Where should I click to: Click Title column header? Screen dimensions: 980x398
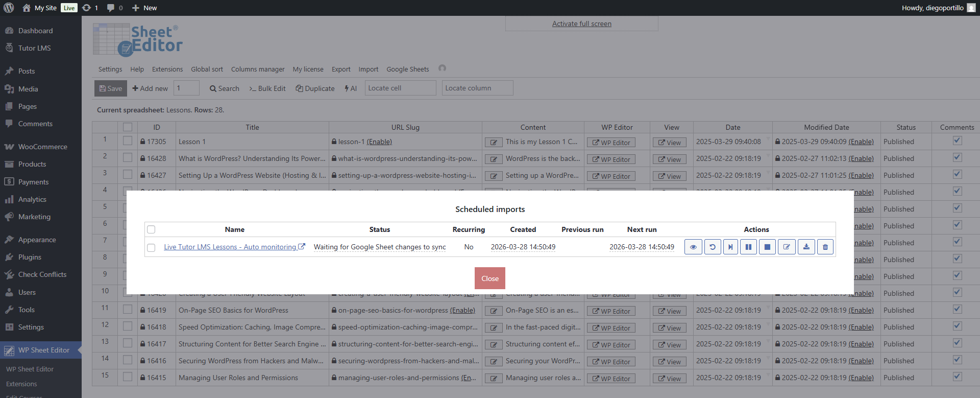point(252,127)
